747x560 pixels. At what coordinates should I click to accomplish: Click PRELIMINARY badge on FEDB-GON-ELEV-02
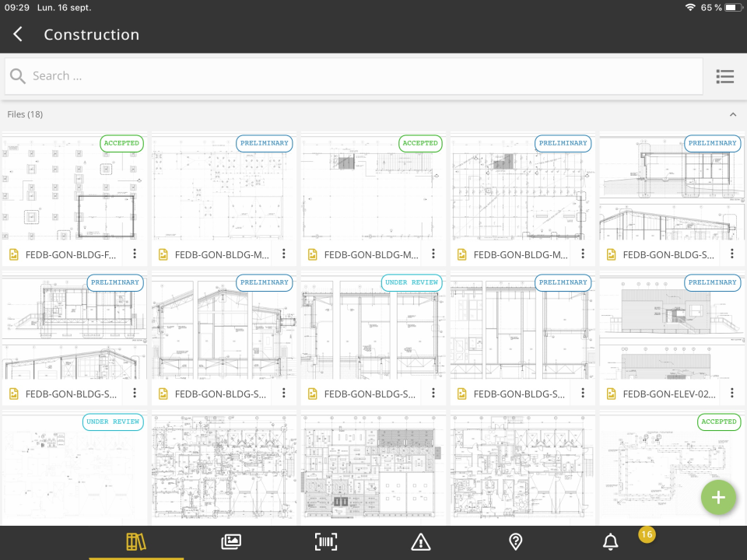pos(712,282)
